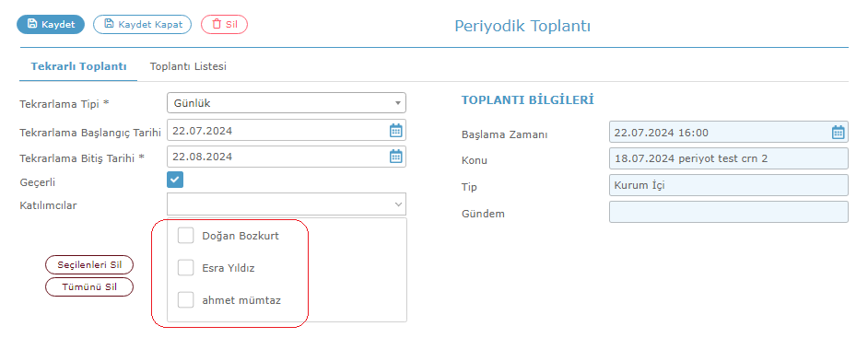This screenshot has height=338, width=868.
Task: Click the Tümünü Sil button
Action: 89,287
